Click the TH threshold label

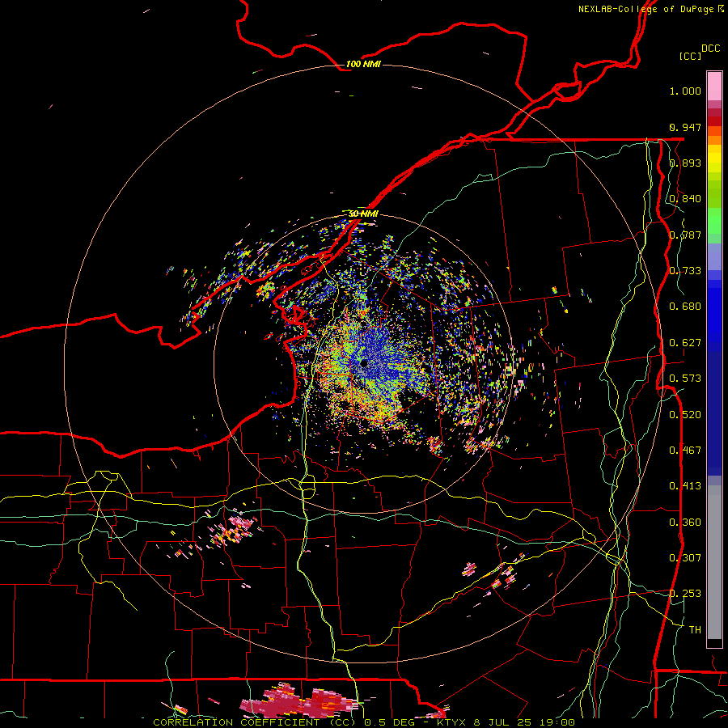pos(695,630)
